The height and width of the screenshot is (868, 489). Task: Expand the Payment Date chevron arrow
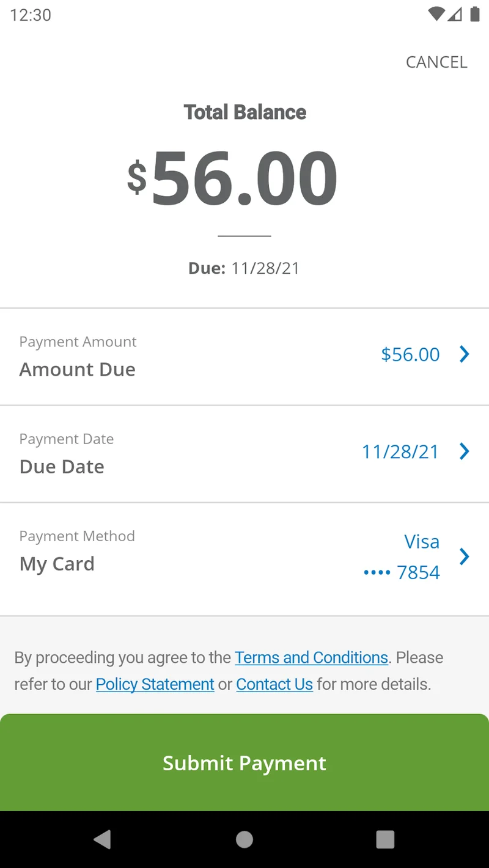click(x=465, y=451)
